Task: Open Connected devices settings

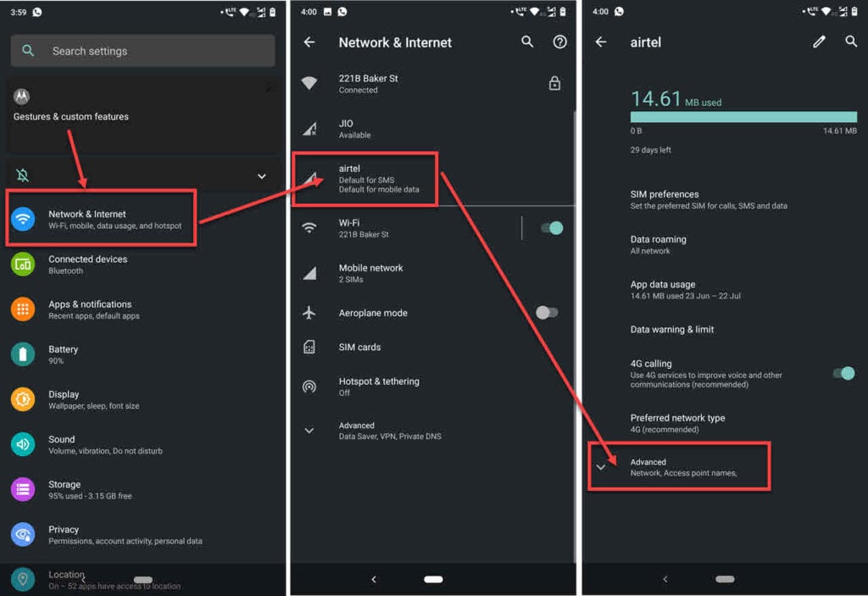Action: click(x=143, y=265)
